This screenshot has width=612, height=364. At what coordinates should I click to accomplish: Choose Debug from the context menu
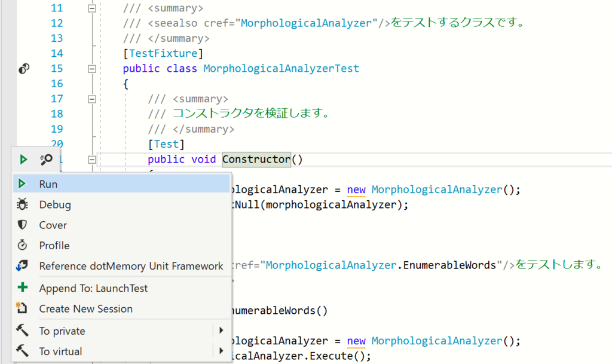[122, 204]
